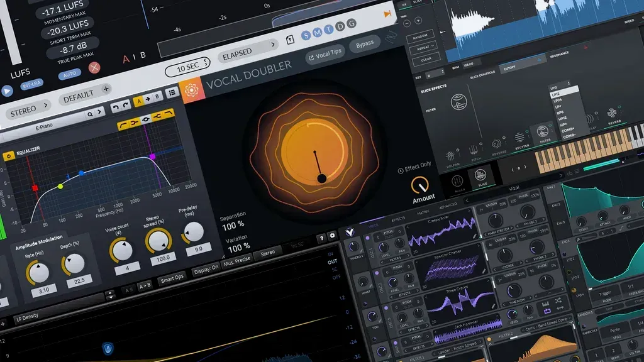This screenshot has width=644, height=362.
Task: Select the CUTOFF tab under Slice Controls
Action: point(509,68)
